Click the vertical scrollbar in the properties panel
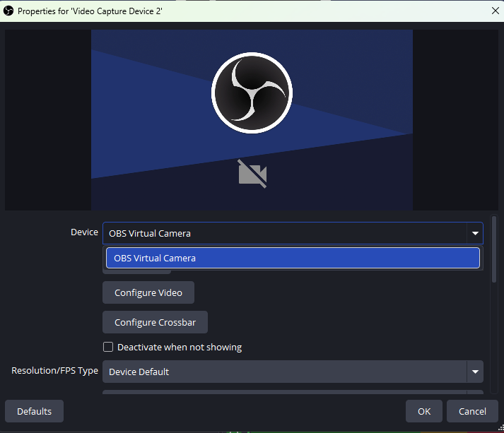Viewport: 504px width, 433px height. (x=494, y=249)
